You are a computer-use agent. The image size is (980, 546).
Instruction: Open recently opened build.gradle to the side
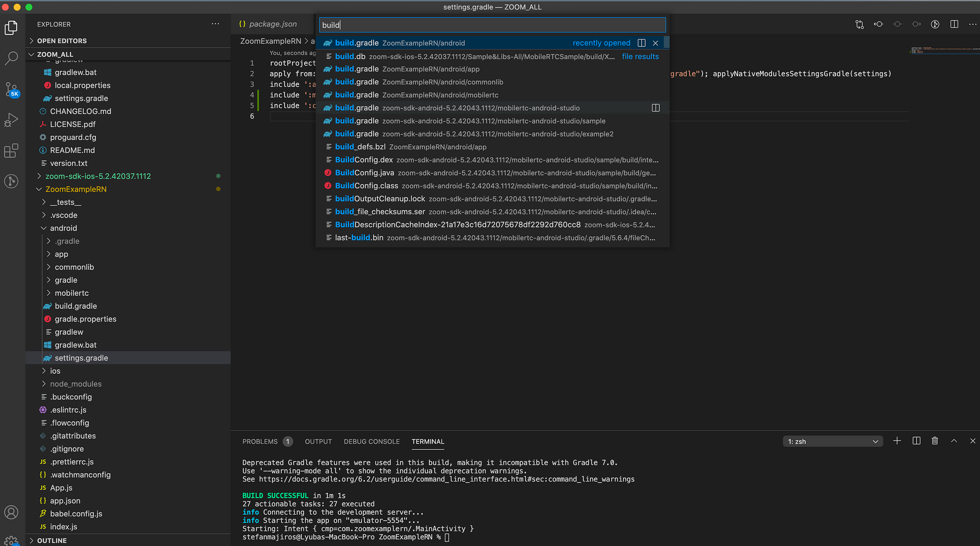click(x=641, y=43)
